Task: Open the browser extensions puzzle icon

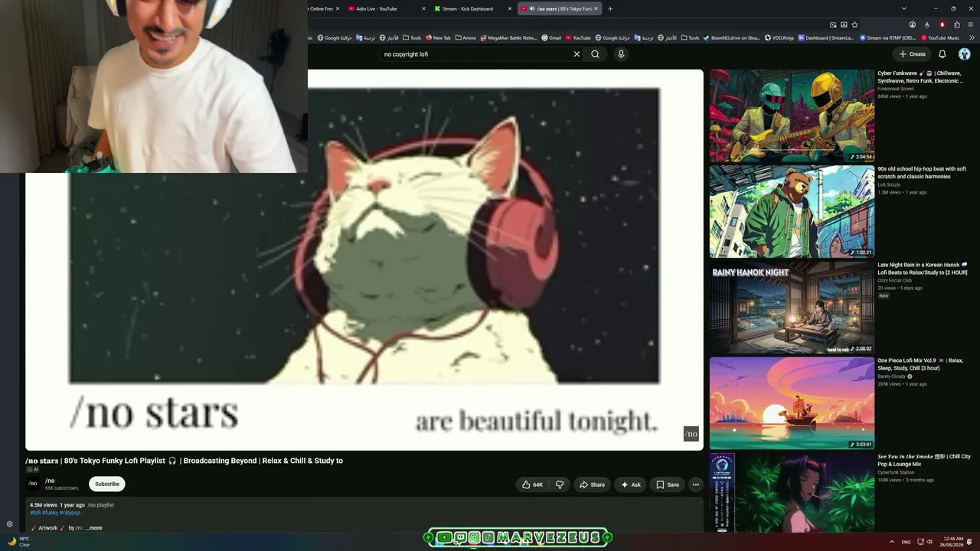Action: point(956,24)
